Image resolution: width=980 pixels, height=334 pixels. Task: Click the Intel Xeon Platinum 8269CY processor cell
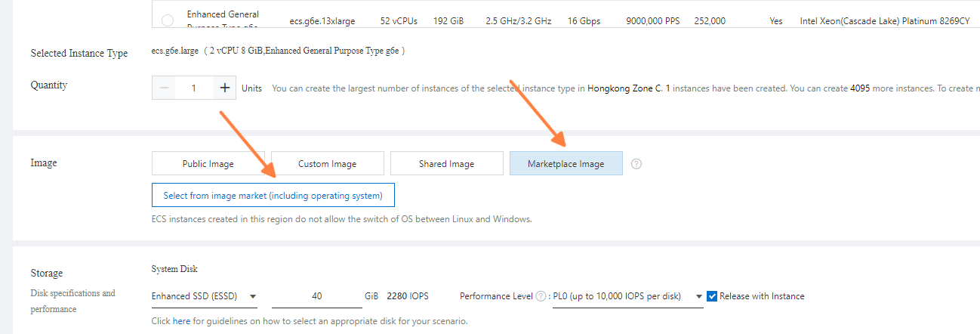[x=884, y=21]
